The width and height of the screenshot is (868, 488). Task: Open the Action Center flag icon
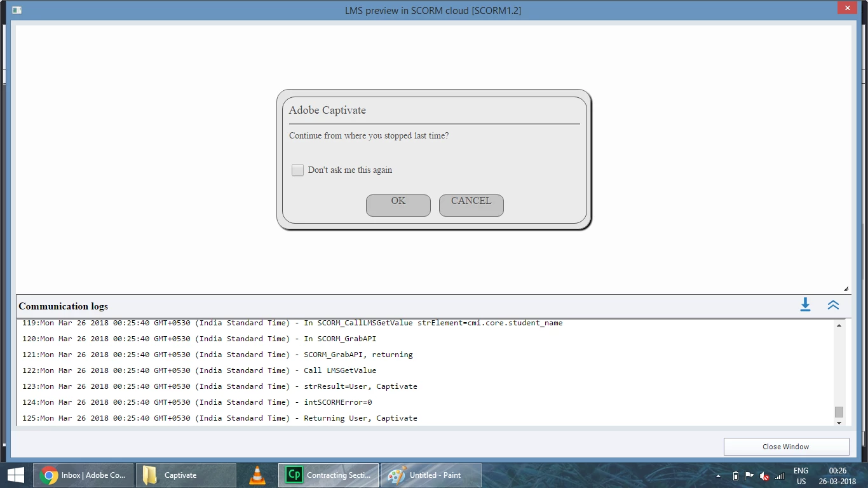750,476
